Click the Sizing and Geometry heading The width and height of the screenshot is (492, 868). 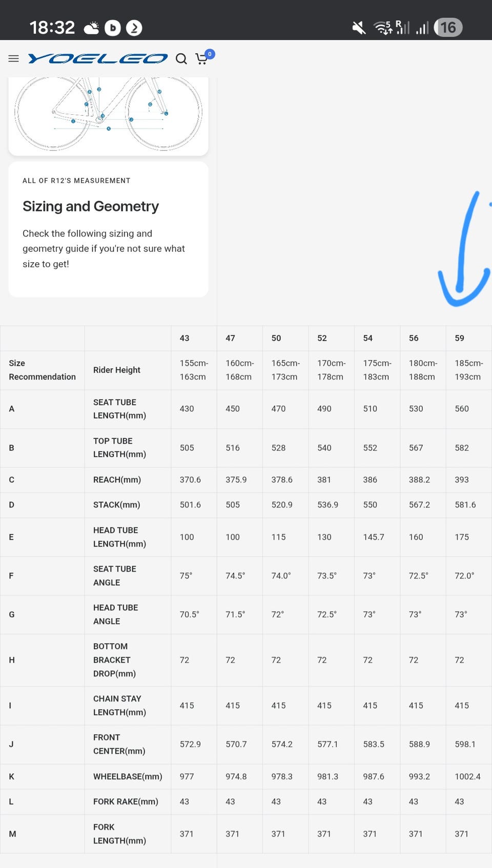[91, 206]
